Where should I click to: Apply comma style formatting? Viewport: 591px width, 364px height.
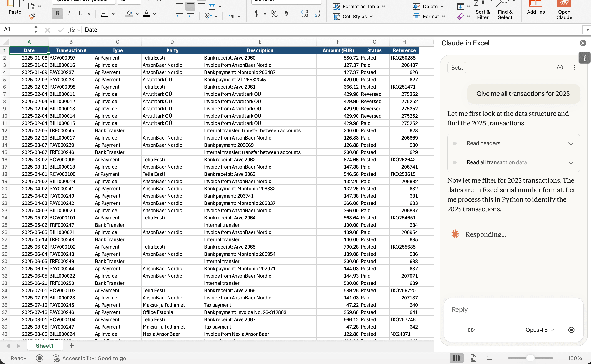[286, 14]
